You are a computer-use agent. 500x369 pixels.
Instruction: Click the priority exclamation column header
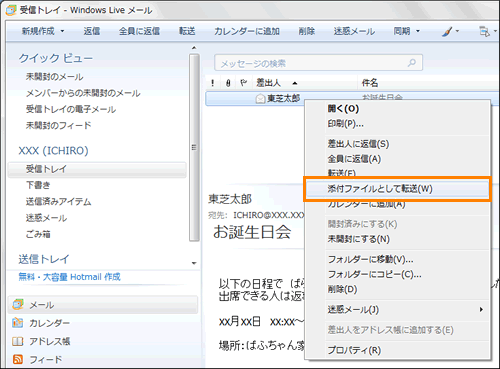point(213,83)
